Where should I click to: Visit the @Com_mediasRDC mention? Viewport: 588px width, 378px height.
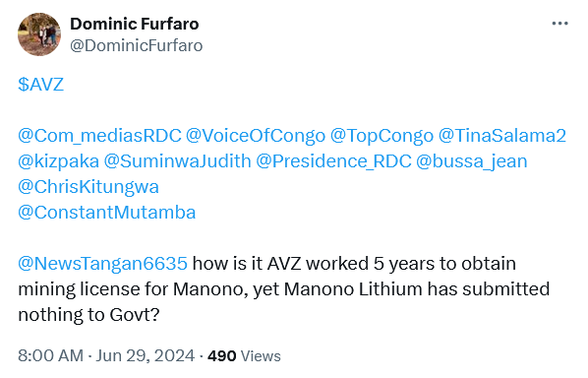pos(99,136)
